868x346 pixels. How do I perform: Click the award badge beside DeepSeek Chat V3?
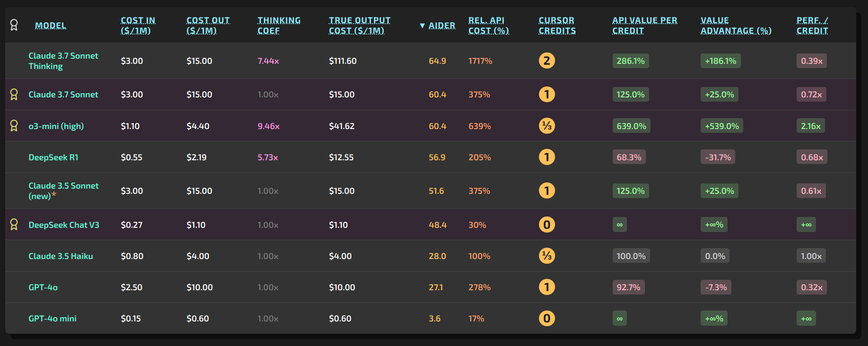pyautogui.click(x=14, y=225)
